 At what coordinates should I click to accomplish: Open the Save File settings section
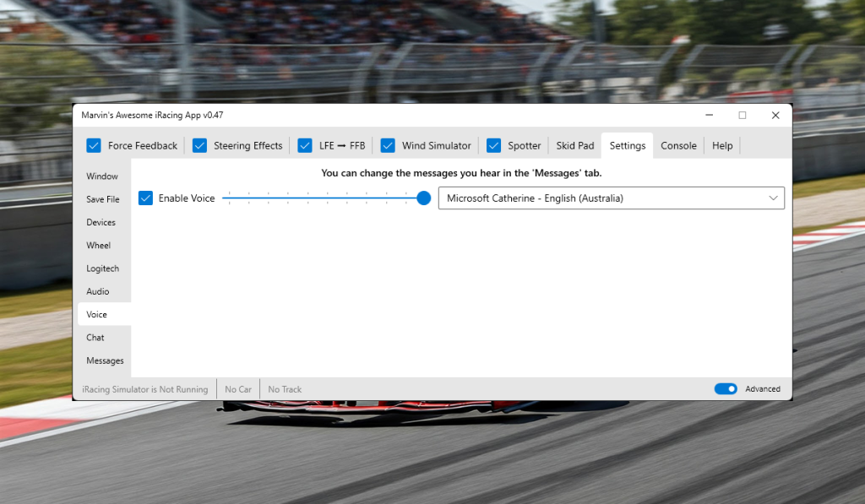(101, 199)
